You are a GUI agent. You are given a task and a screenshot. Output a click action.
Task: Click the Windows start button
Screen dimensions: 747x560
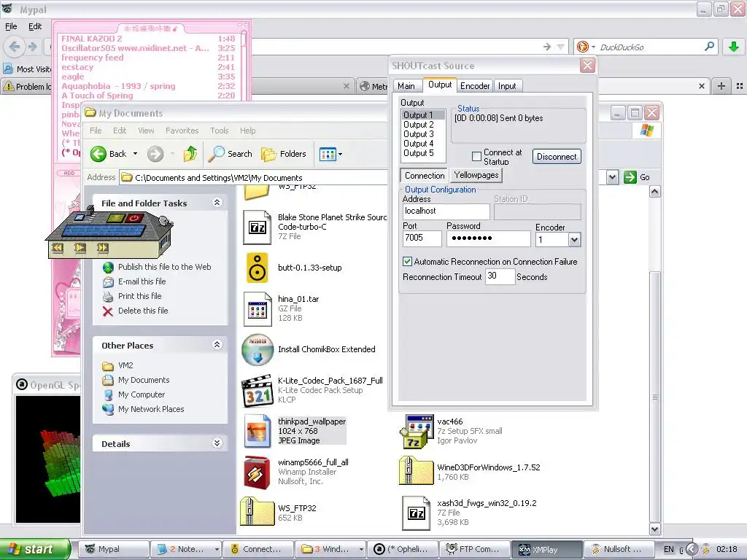tap(34, 549)
